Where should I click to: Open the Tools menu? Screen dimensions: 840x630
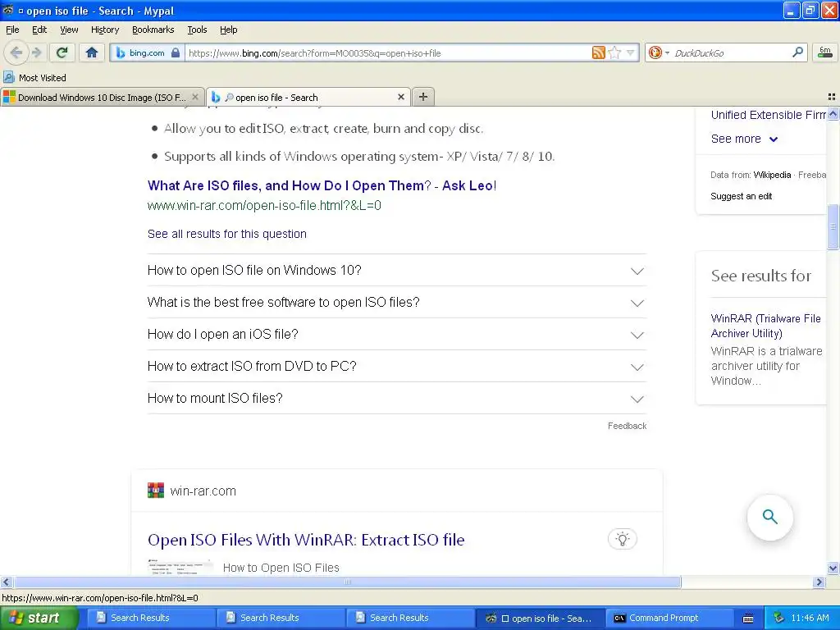tap(197, 30)
